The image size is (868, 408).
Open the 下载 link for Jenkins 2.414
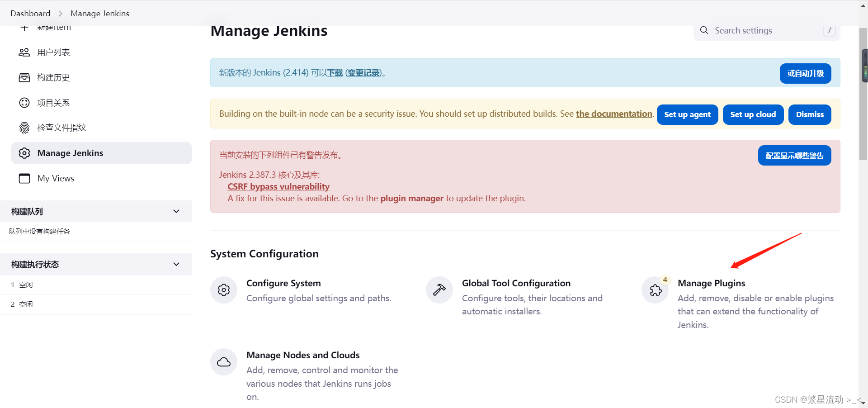(x=335, y=73)
